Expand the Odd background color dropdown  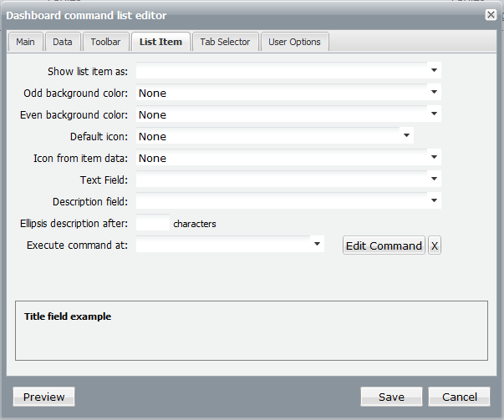coord(434,92)
